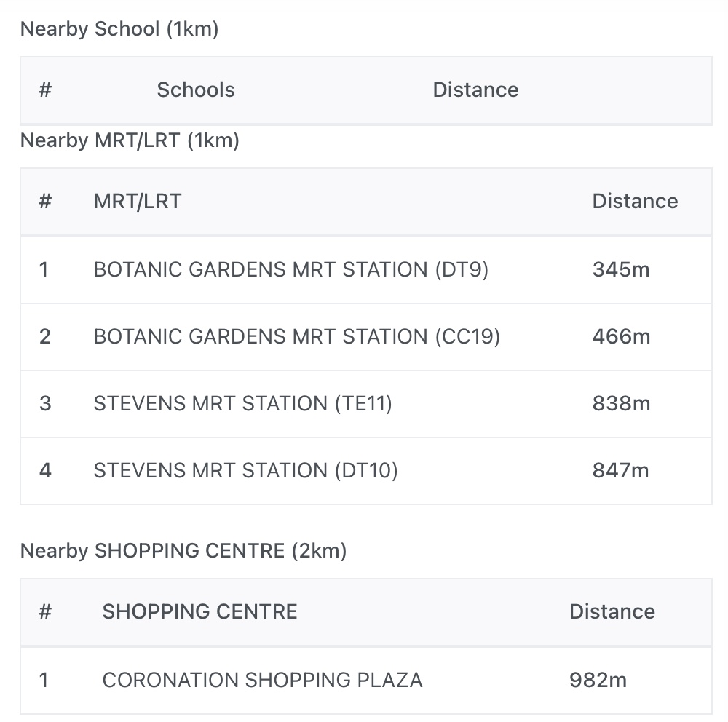Click the 982m distance value
Viewport: 728px width, 722px height.
598,681
